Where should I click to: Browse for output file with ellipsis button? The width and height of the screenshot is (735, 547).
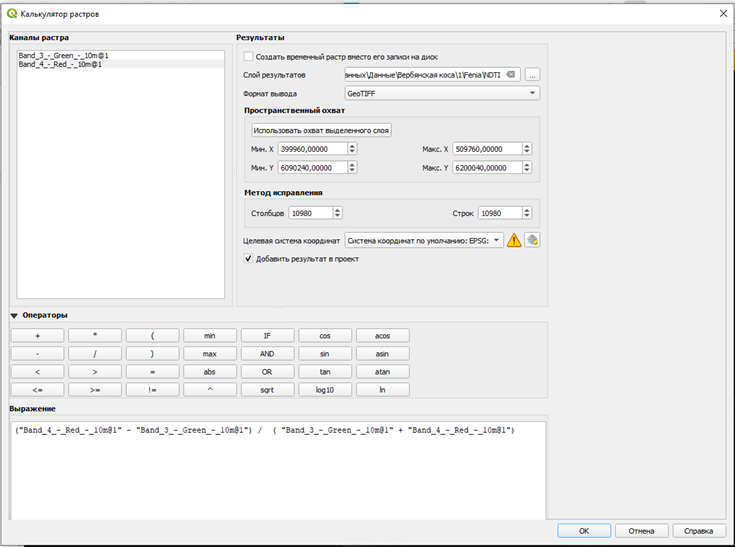(x=532, y=75)
